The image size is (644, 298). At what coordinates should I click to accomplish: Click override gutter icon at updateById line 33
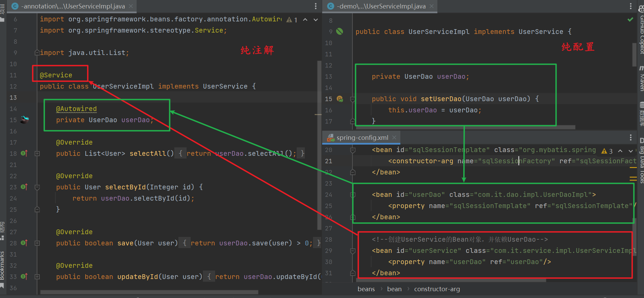pos(24,276)
